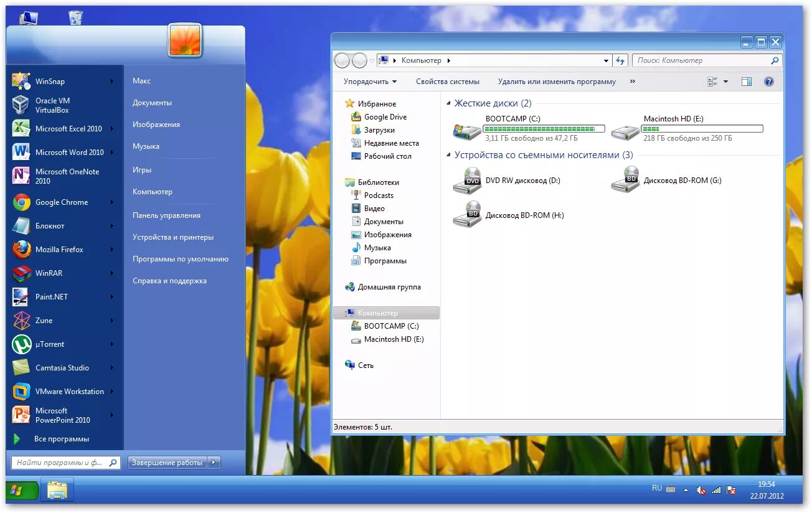Click Удалить или изменить программу
The image size is (812, 513).
click(x=557, y=82)
